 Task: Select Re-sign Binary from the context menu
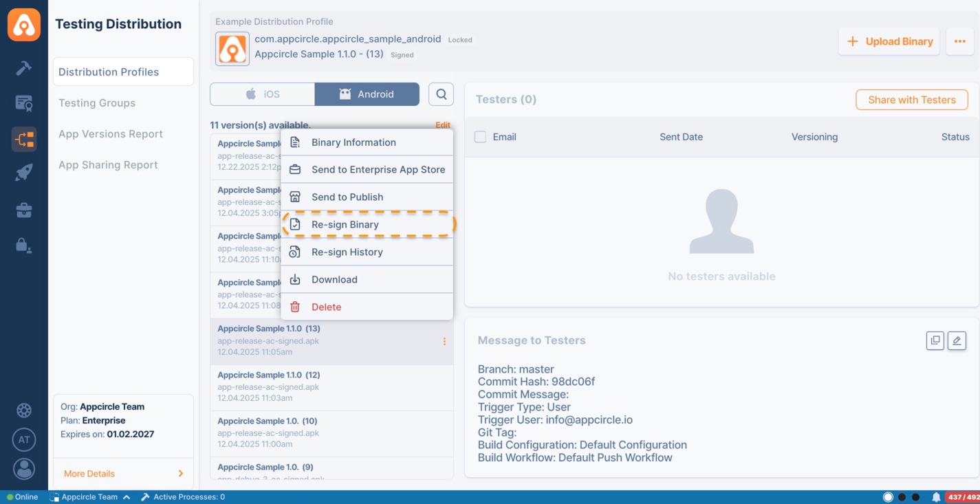pos(345,224)
